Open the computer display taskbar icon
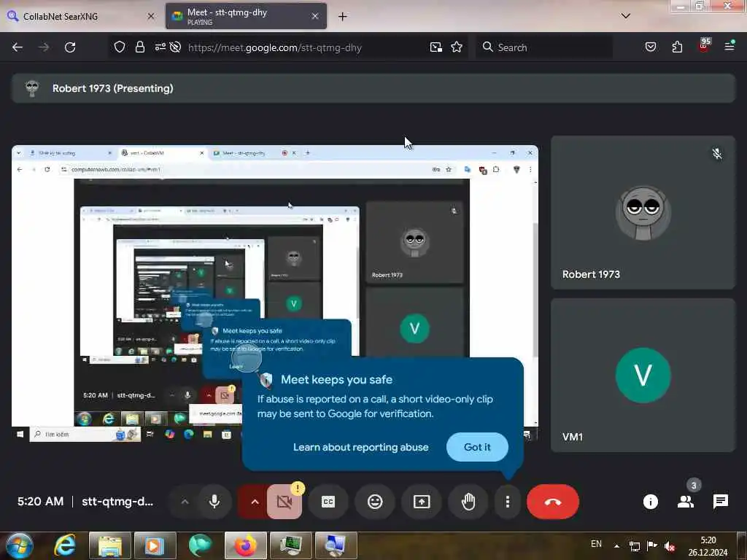The height and width of the screenshot is (560, 747). click(336, 545)
